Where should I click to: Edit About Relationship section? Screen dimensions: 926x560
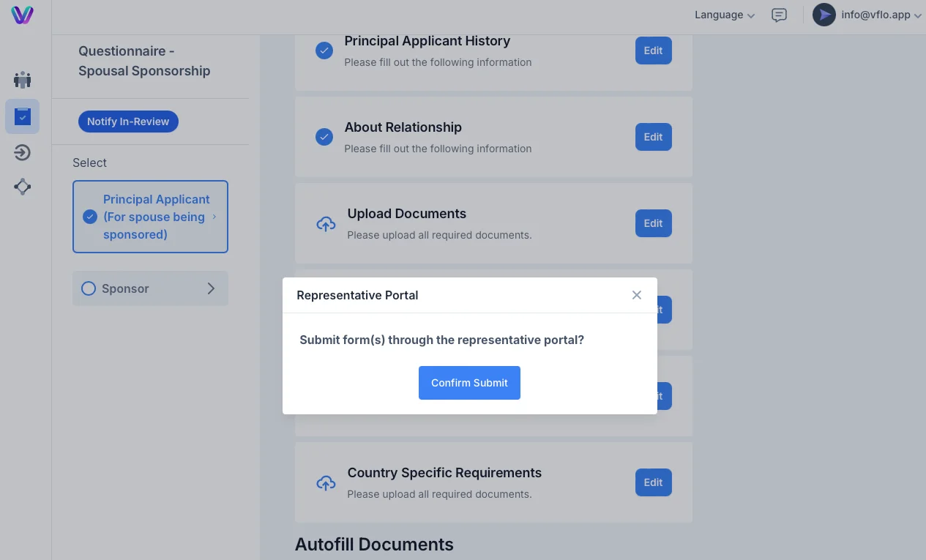[x=653, y=137]
